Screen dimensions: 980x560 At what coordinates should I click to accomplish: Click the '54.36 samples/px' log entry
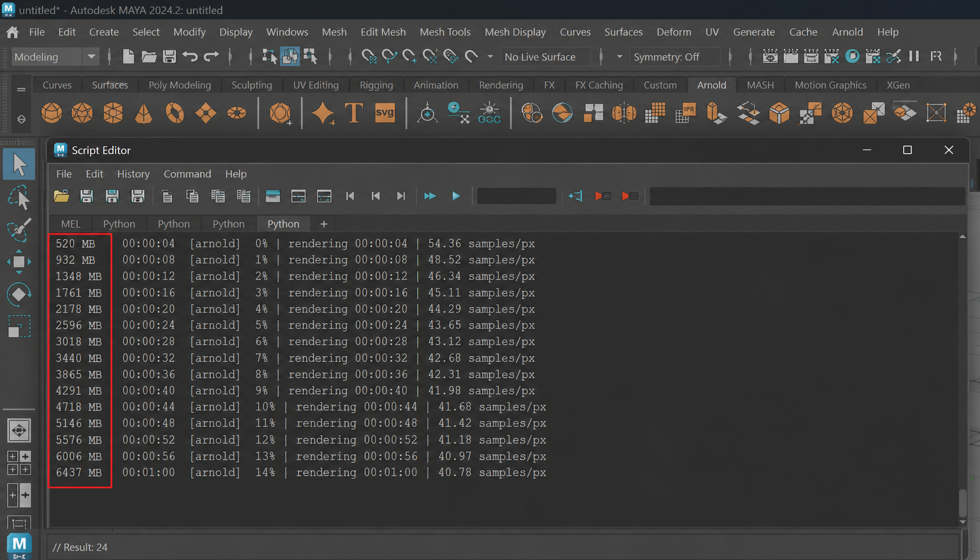tap(481, 243)
